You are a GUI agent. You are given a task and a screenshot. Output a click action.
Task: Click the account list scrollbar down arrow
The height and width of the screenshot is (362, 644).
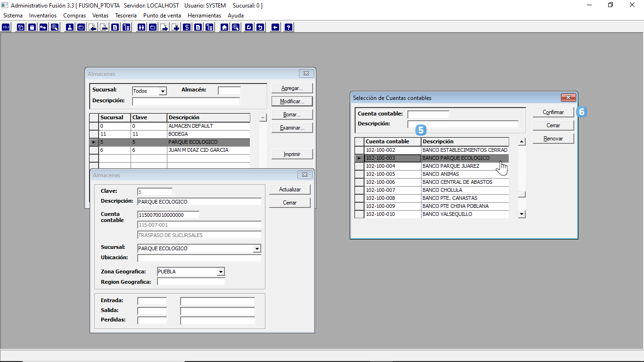point(521,214)
